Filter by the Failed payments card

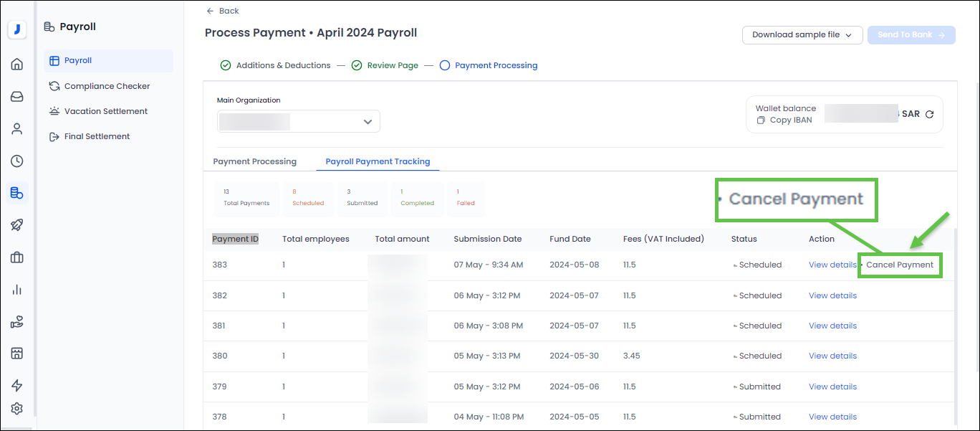pos(466,197)
